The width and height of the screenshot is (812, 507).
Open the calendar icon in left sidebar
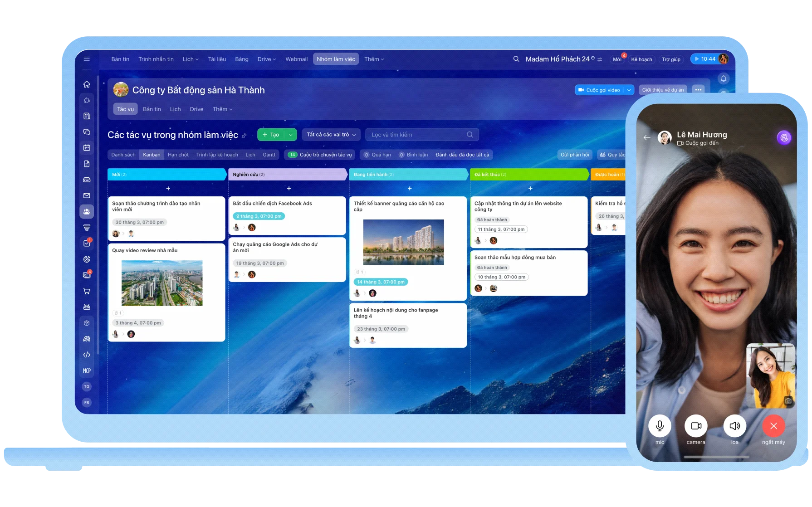(87, 148)
